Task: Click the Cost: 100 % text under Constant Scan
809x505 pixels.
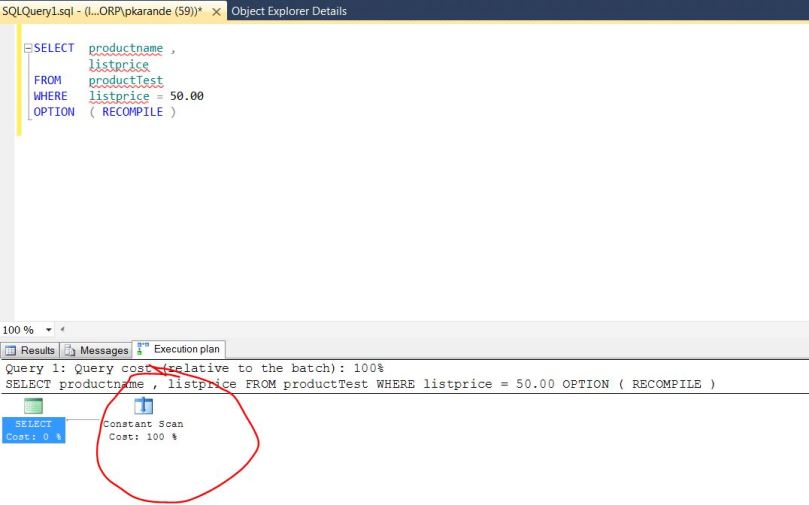Action: (x=143, y=437)
